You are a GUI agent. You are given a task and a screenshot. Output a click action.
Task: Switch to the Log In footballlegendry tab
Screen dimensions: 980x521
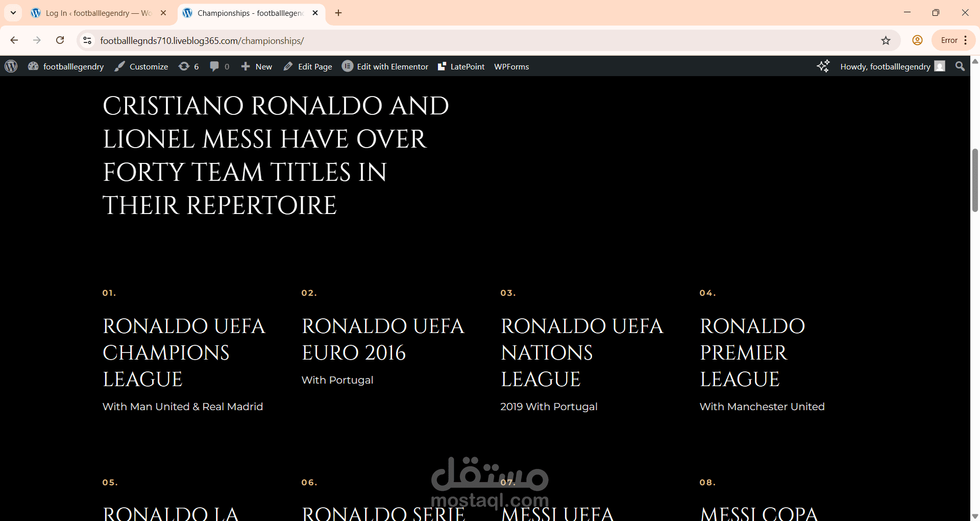pos(99,13)
